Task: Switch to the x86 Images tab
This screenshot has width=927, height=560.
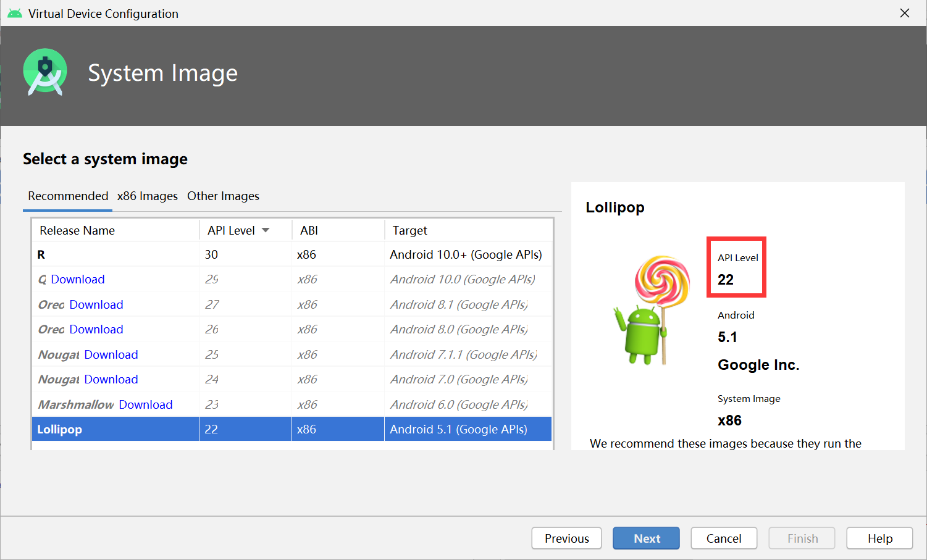Action: (147, 196)
